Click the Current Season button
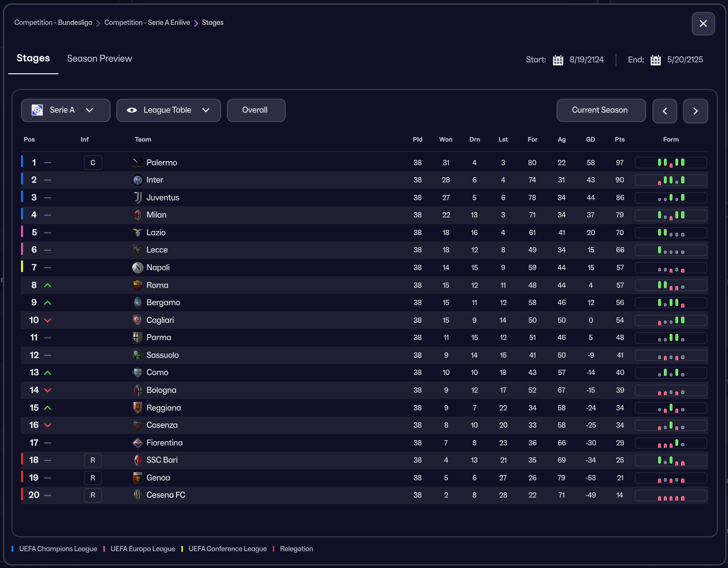This screenshot has height=568, width=728. pos(601,110)
